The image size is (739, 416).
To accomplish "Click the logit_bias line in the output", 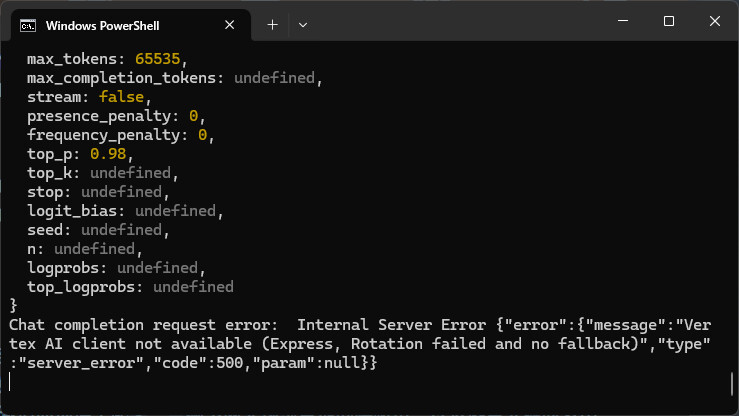I will coord(121,211).
